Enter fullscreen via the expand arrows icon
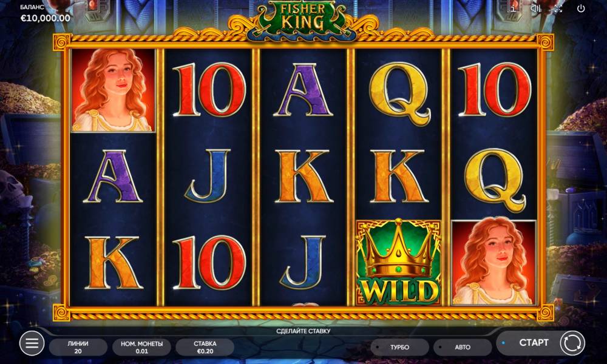607x364 pixels. click(x=558, y=8)
